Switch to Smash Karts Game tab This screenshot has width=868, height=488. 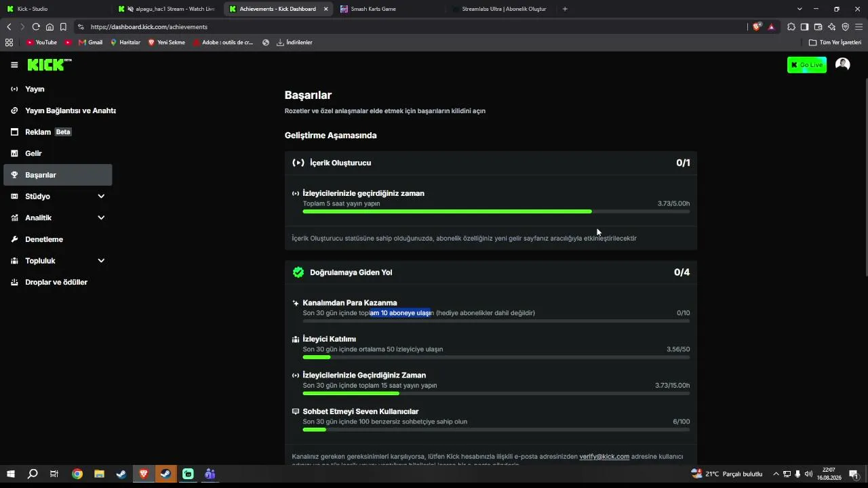click(x=390, y=9)
